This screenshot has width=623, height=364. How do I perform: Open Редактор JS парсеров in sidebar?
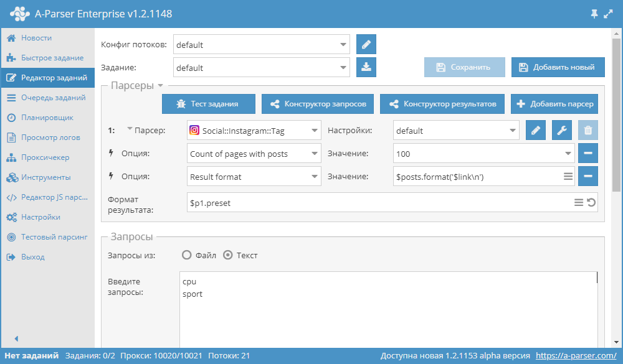pyautogui.click(x=48, y=197)
